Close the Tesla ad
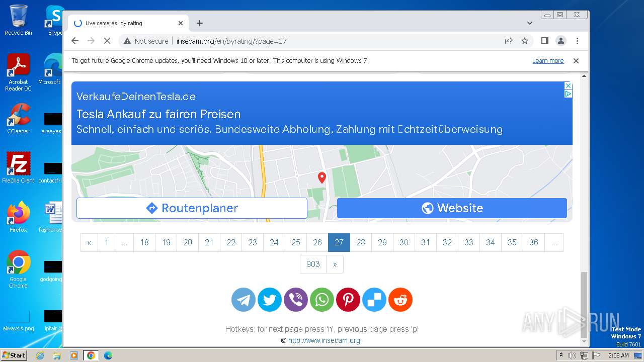 568,86
